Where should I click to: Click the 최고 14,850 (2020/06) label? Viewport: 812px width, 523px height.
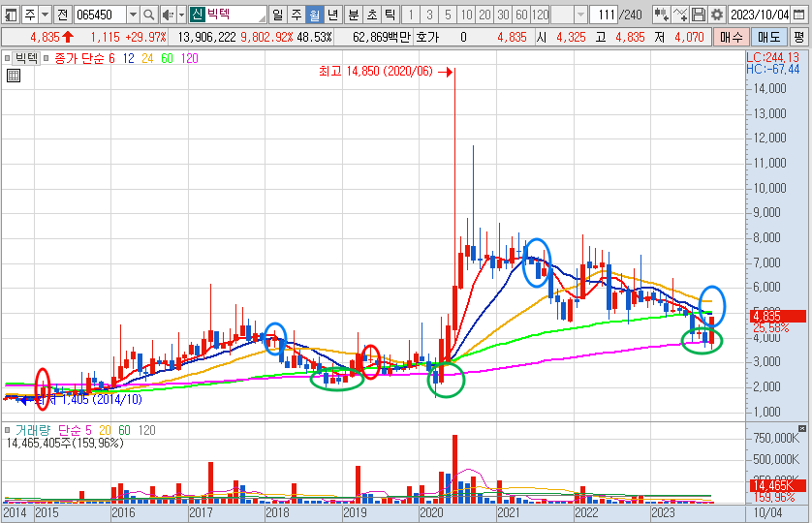click(x=375, y=72)
